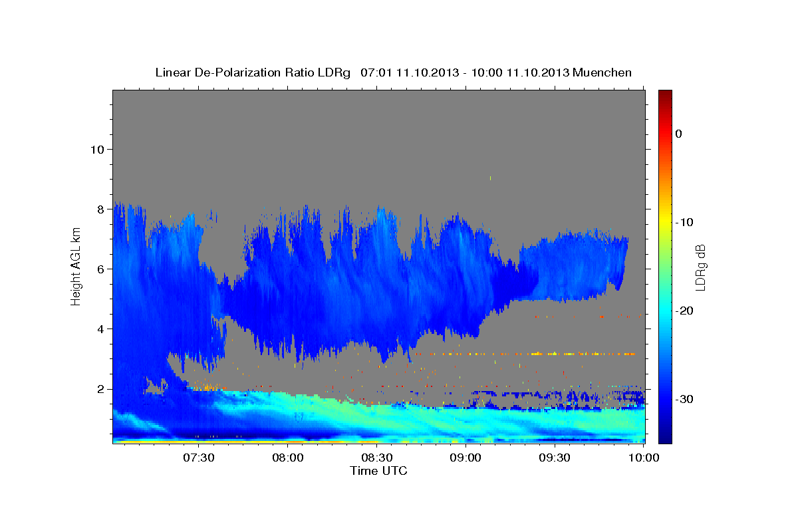Click the '09:00' time tick label
798x532 pixels.
point(465,458)
